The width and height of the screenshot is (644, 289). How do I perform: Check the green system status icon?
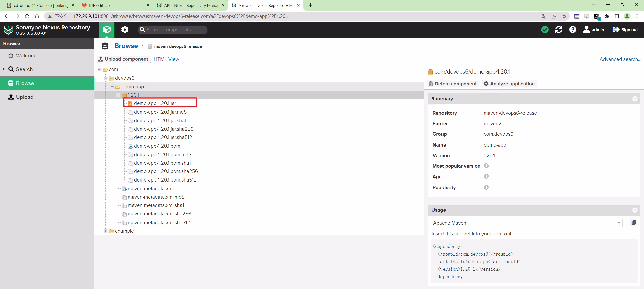pos(545,30)
